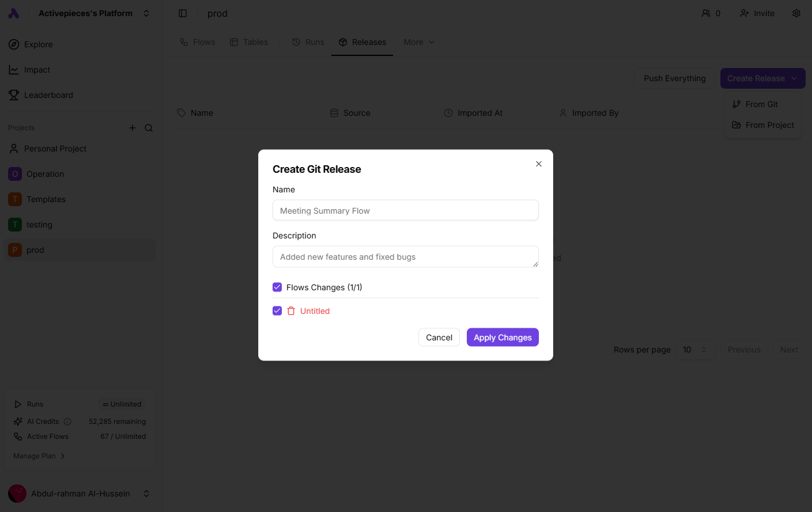Select From Git in the release menu
The image size is (812, 512).
[762, 104]
